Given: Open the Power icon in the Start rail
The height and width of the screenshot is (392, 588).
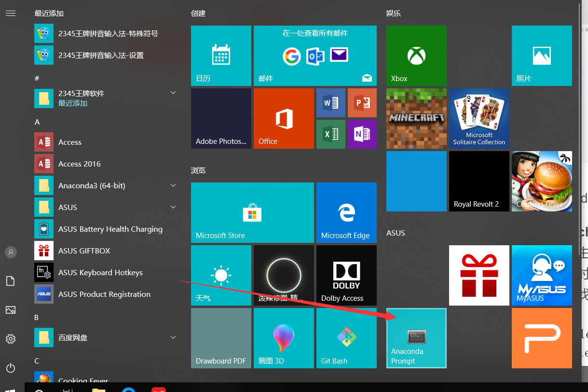Looking at the screenshot, I should (x=11, y=368).
